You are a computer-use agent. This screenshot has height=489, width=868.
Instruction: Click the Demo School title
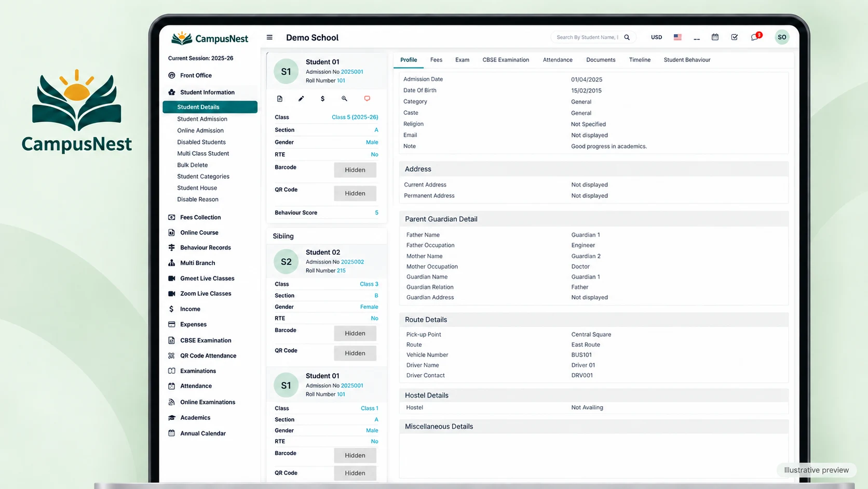(x=312, y=37)
